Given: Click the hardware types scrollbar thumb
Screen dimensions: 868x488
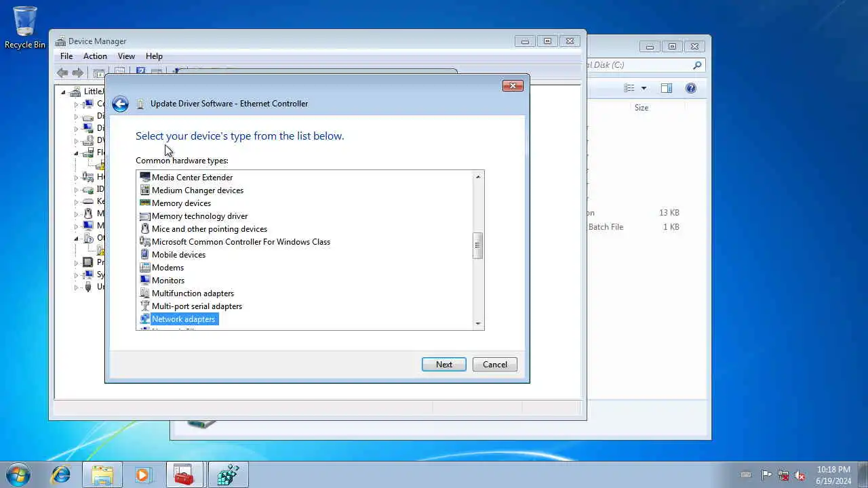Looking at the screenshot, I should pyautogui.click(x=478, y=245).
